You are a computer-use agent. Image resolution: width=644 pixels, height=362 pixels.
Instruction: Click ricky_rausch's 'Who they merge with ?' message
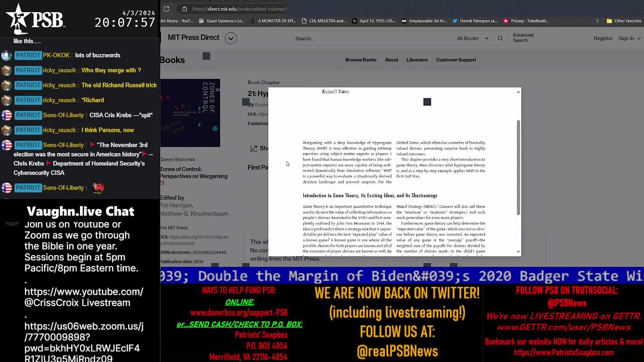111,70
